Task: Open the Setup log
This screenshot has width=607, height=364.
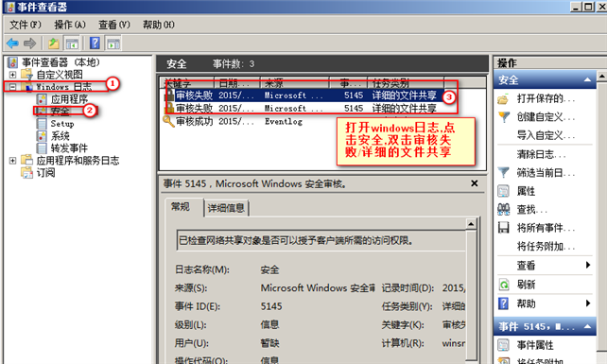Action: pos(62,124)
